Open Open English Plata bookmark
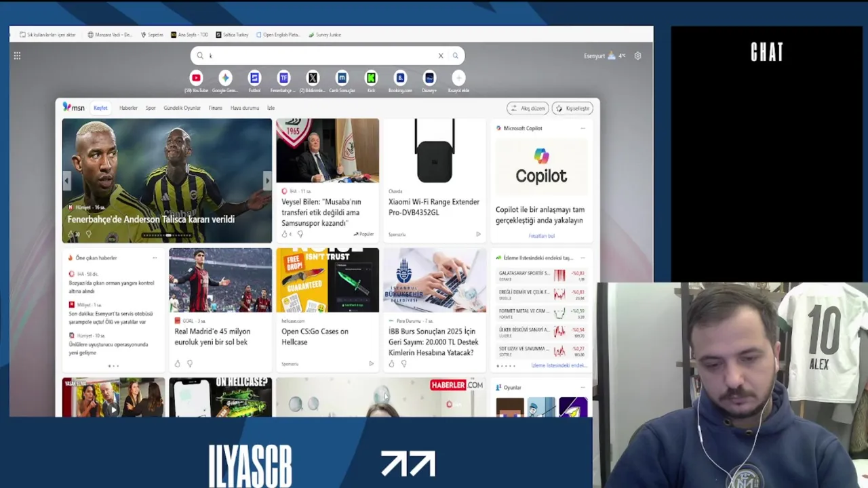 coord(278,35)
